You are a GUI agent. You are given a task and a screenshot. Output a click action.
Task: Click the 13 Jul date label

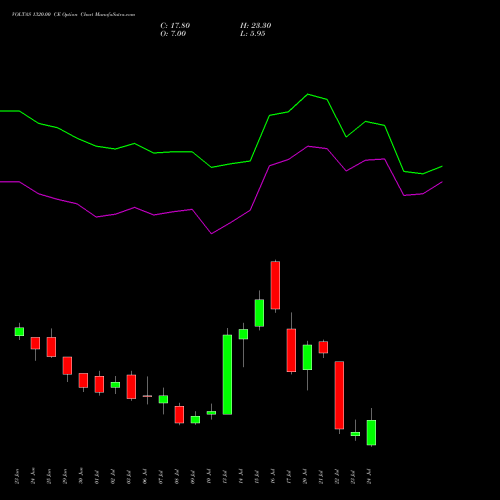click(x=225, y=476)
